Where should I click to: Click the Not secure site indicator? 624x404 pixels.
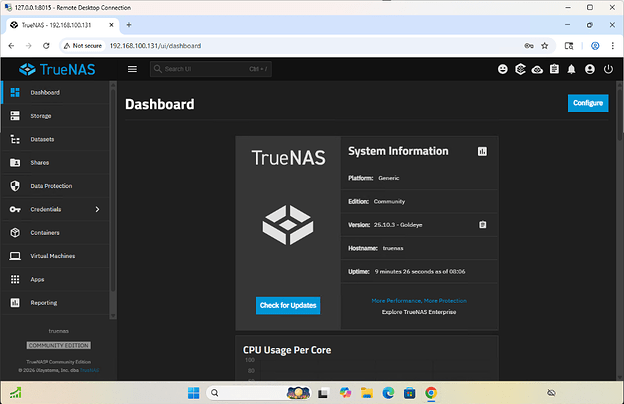(x=83, y=46)
